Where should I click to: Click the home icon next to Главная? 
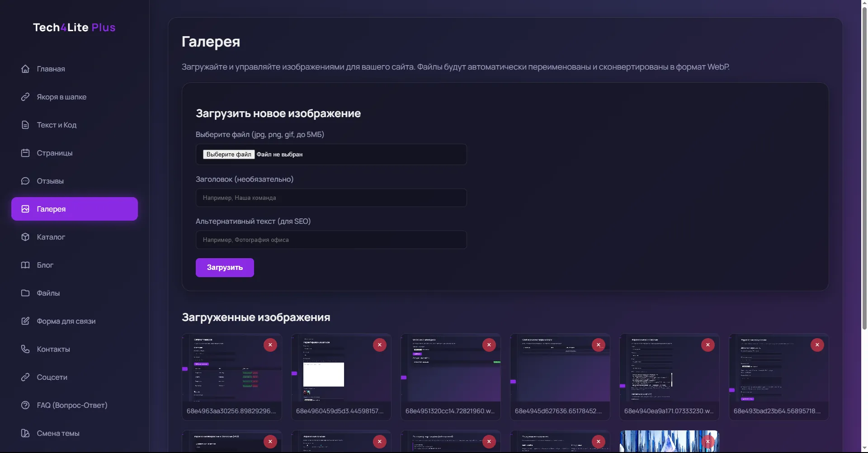click(x=25, y=69)
